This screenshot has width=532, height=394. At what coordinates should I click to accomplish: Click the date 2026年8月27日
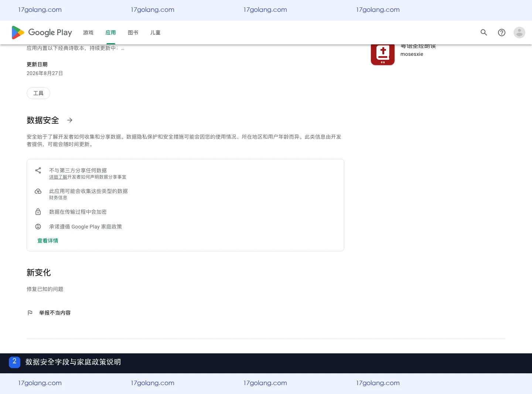pos(45,73)
